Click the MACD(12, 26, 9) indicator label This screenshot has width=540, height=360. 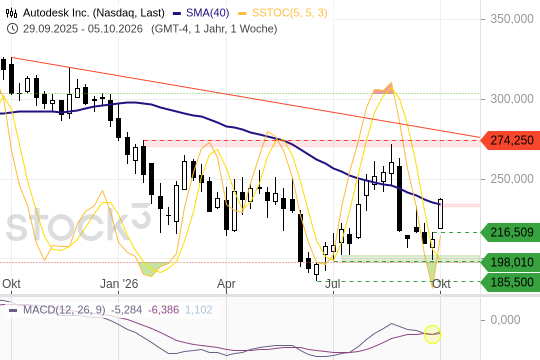point(64,310)
